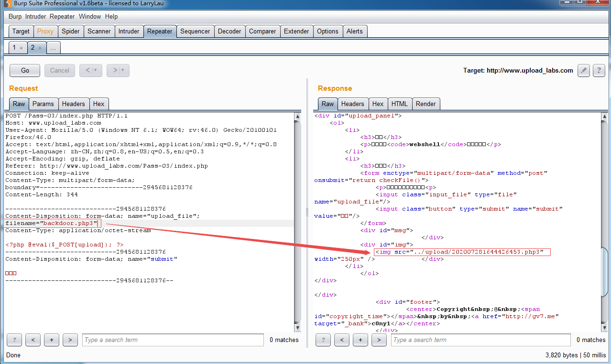Click the Burp Suite title bar logo
Viewport: 611px width, 364px height.
(x=7, y=4)
